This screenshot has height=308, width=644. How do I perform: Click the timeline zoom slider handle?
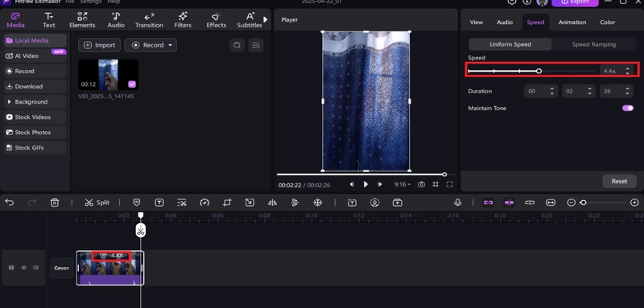click(583, 203)
